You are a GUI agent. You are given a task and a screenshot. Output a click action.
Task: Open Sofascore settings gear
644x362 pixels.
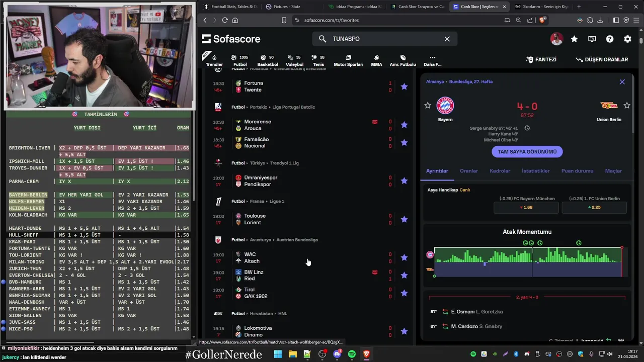coord(627,39)
